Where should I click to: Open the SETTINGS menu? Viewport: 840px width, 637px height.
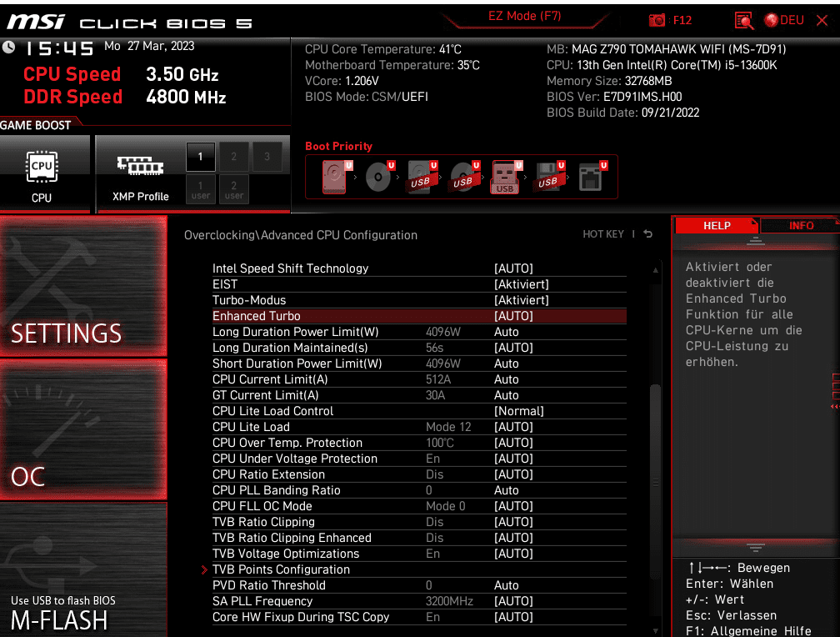click(x=83, y=286)
